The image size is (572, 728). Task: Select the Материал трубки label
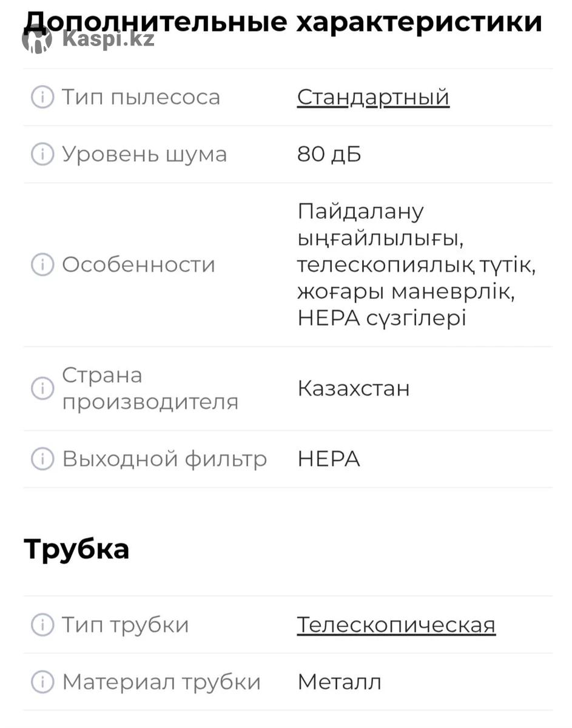tap(161, 682)
